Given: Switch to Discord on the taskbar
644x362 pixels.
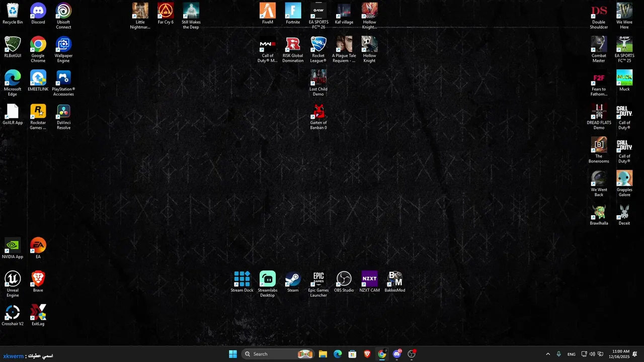Looking at the screenshot, I should 397,354.
